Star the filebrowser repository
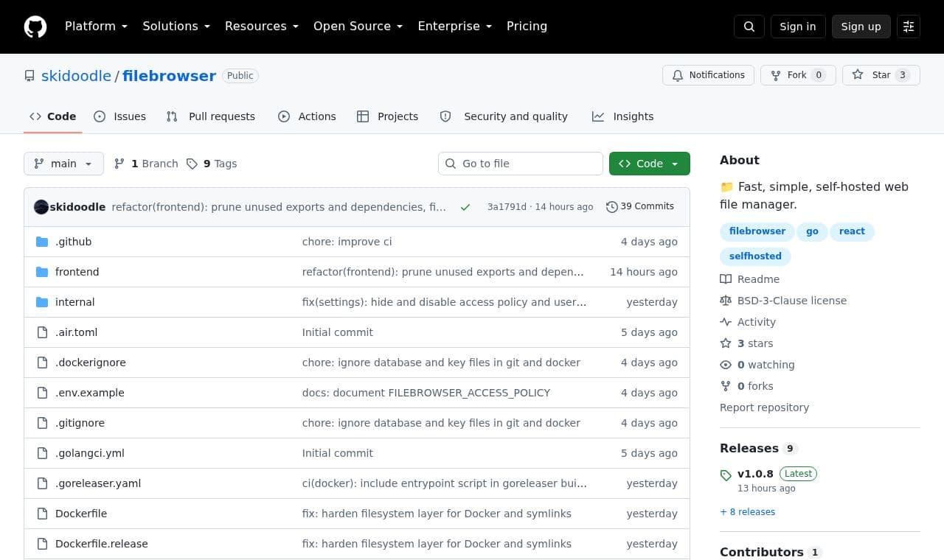The height and width of the screenshot is (560, 944). pos(881,75)
